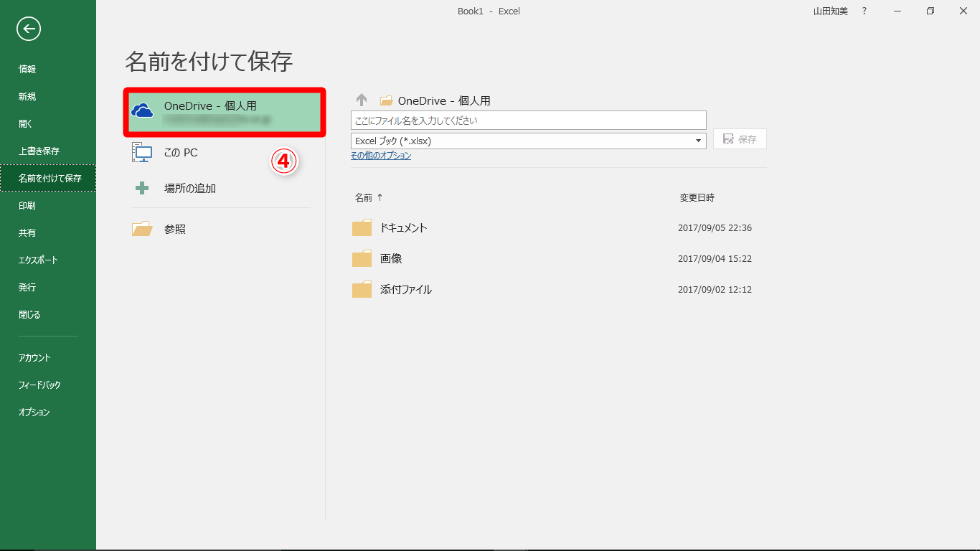Close the Excel window
This screenshot has width=980, height=551.
point(963,11)
